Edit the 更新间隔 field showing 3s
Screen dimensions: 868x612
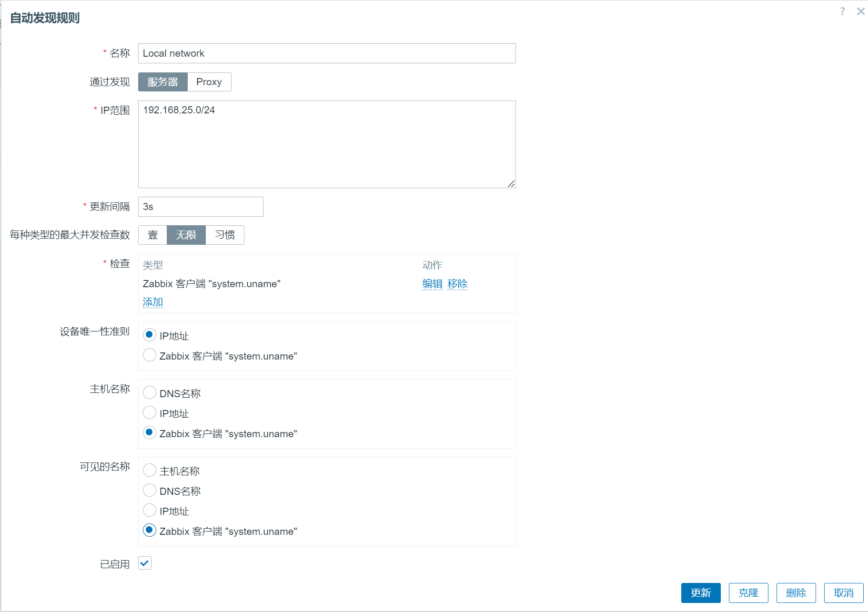point(201,207)
